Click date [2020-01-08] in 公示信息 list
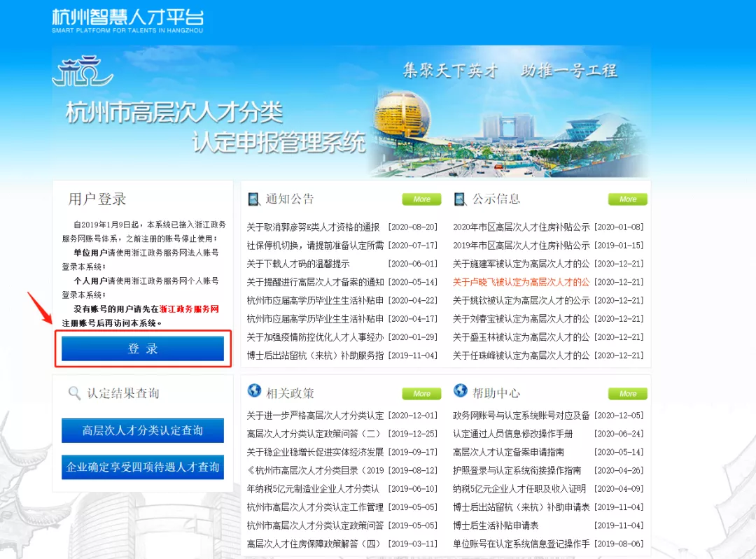The height and width of the screenshot is (559, 756). (619, 227)
